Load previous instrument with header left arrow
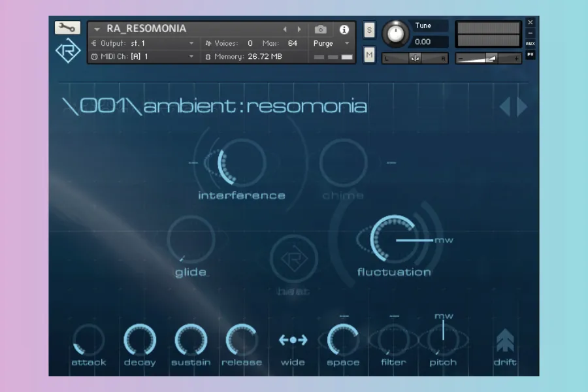Screen dimensions: 588x392 pos(285,29)
